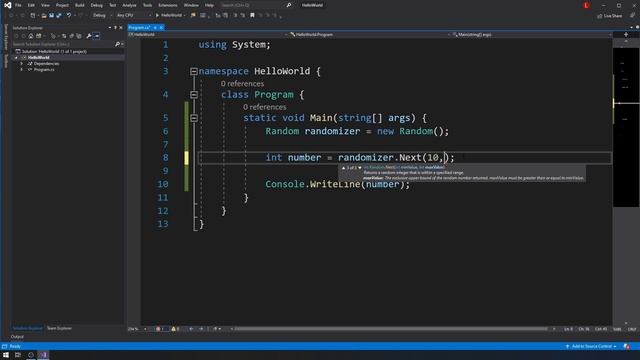Screen dimensions: 640x360
Task: Select Program.cs in Solution Explorer
Action: click(x=44, y=70)
